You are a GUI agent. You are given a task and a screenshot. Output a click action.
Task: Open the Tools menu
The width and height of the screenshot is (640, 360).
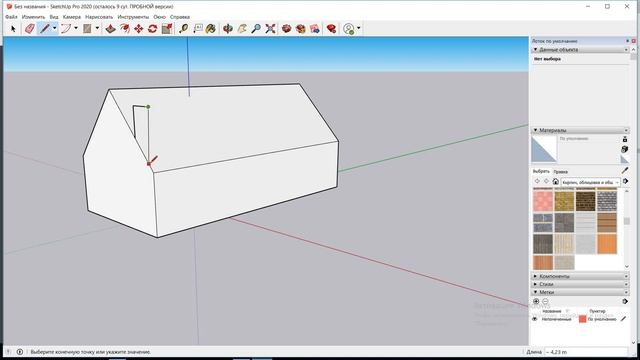click(133, 17)
